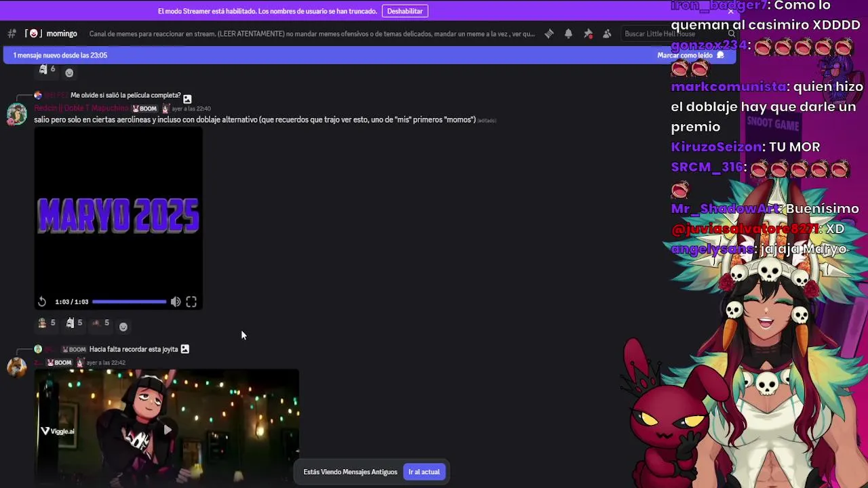This screenshot has width=868, height=488.
Task: Click image icon after 'esta joyita' reply
Action: tap(184, 349)
